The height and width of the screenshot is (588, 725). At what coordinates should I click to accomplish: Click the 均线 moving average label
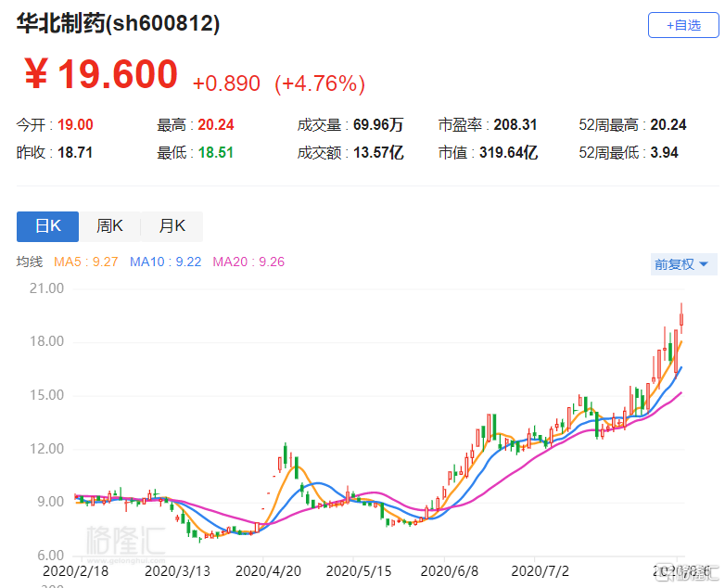coord(30,262)
